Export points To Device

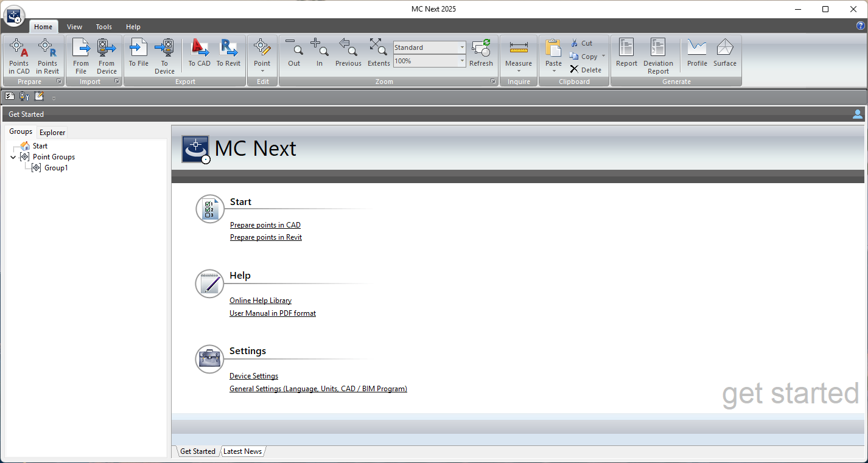pos(164,56)
